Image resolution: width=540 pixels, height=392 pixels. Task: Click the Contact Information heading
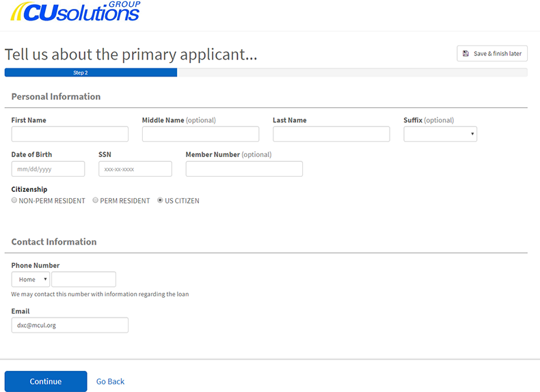54,242
